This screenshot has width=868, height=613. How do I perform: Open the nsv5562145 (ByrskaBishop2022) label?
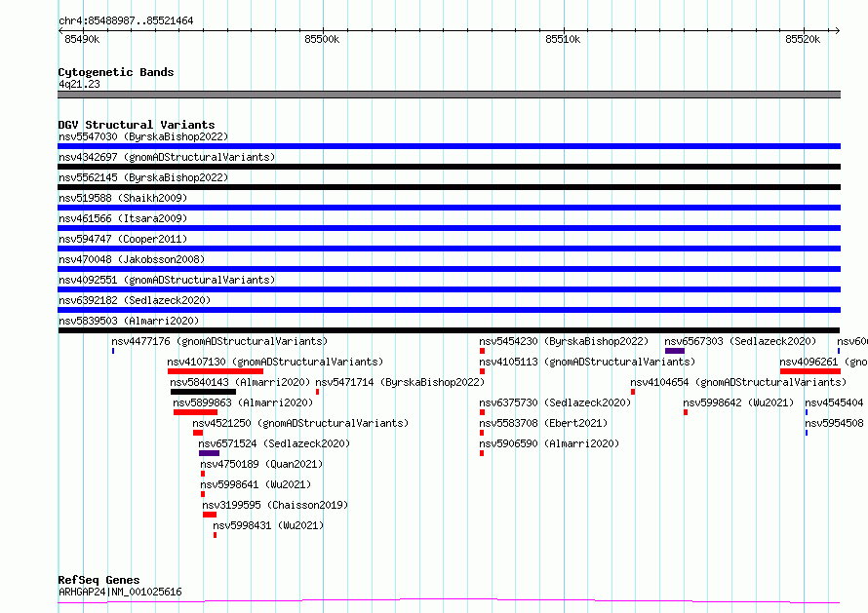tap(143, 177)
